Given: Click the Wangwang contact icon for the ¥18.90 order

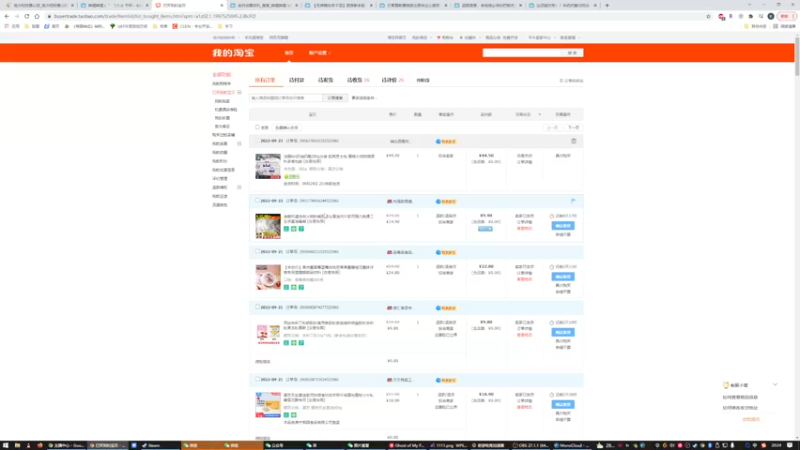Looking at the screenshot, I should pos(438,380).
